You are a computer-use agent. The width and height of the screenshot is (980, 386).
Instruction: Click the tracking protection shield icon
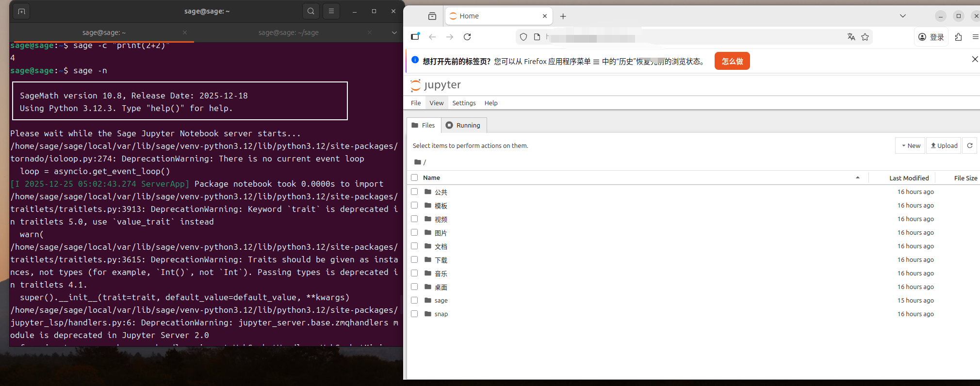(x=523, y=37)
